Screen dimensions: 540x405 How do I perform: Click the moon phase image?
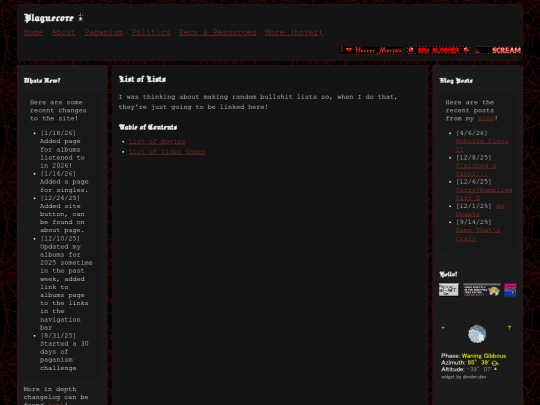tap(477, 334)
